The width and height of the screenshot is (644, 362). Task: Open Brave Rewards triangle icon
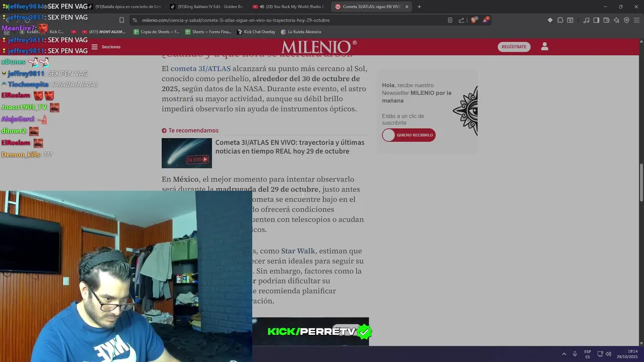coord(486,20)
